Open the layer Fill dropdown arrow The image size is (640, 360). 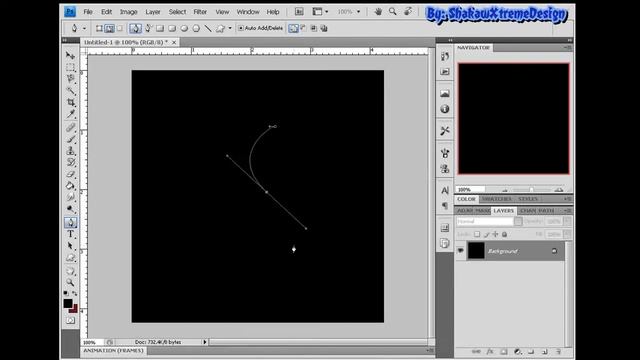(x=567, y=234)
